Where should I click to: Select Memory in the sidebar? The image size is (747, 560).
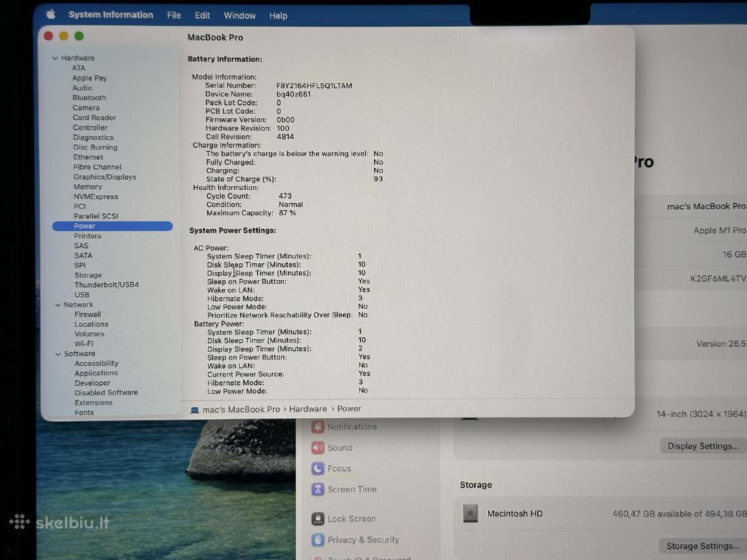(88, 187)
